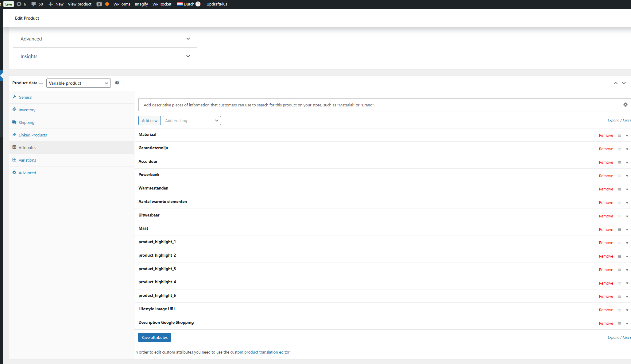This screenshot has width=631, height=364.
Task: Move Product data panel up arrow
Action: click(615, 83)
